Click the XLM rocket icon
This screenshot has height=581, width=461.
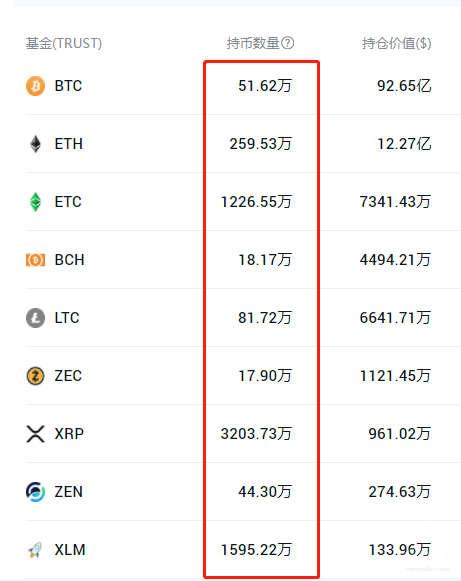[x=36, y=550]
